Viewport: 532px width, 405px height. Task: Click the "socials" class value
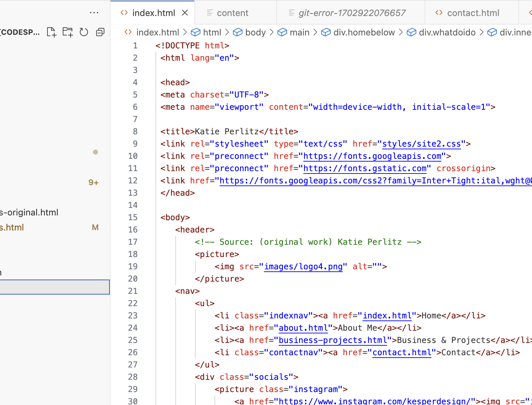click(271, 377)
